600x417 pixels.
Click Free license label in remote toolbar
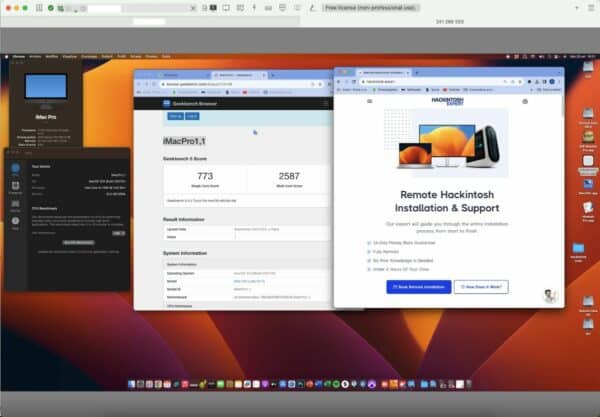point(370,8)
